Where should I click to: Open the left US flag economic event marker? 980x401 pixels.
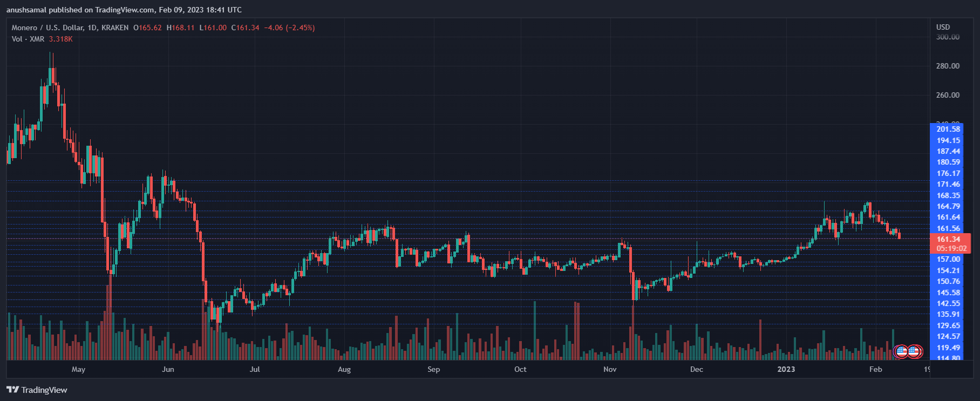901,352
